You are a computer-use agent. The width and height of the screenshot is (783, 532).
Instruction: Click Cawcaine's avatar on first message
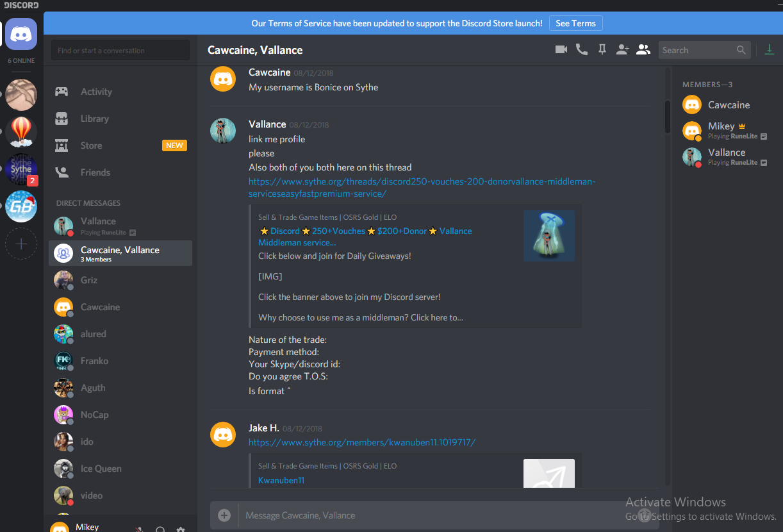point(223,79)
